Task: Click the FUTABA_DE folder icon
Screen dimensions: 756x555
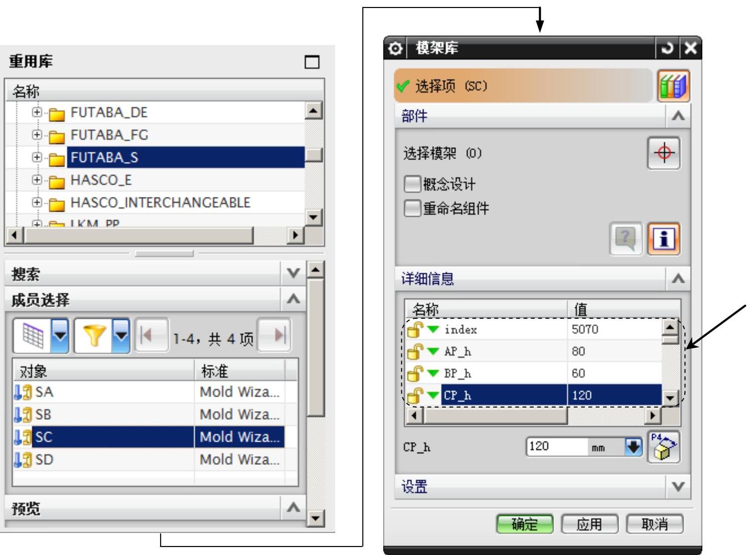Action: click(57, 114)
